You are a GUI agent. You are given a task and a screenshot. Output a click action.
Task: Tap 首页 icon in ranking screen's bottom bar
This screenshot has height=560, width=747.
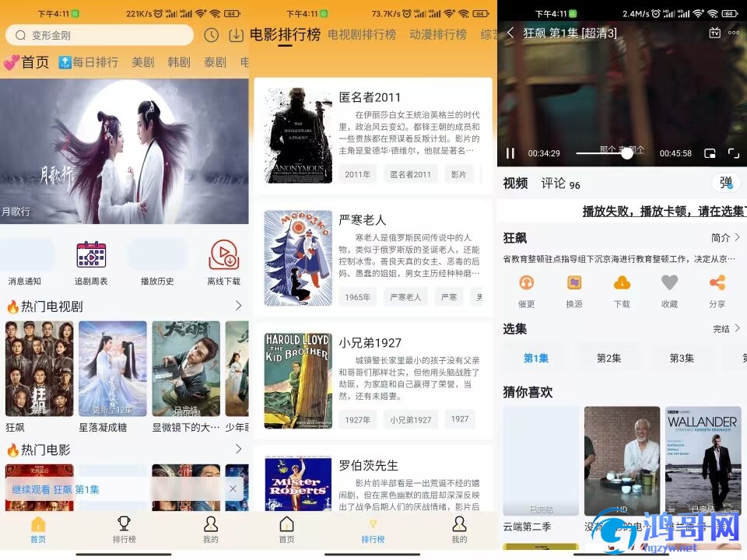click(286, 523)
